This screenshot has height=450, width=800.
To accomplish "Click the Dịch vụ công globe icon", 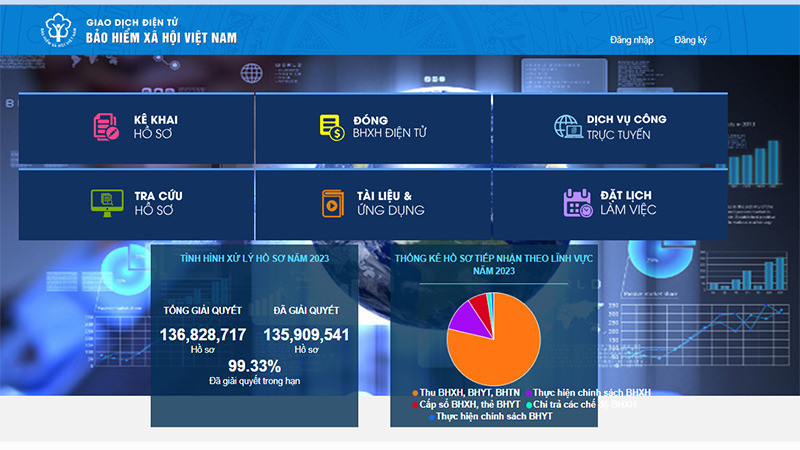I will click(x=567, y=126).
